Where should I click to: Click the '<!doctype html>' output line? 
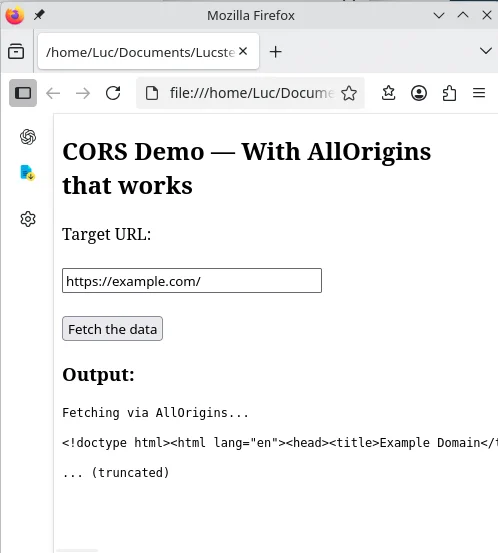[x=280, y=443]
